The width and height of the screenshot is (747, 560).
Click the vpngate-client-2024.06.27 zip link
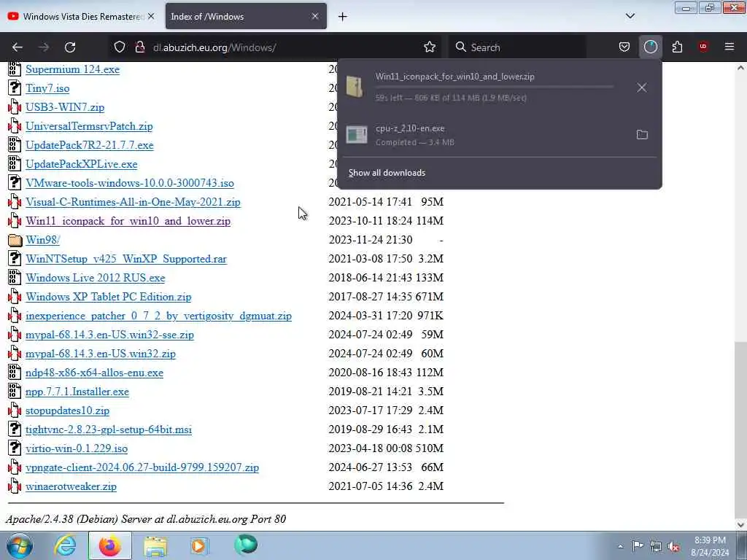[142, 467]
